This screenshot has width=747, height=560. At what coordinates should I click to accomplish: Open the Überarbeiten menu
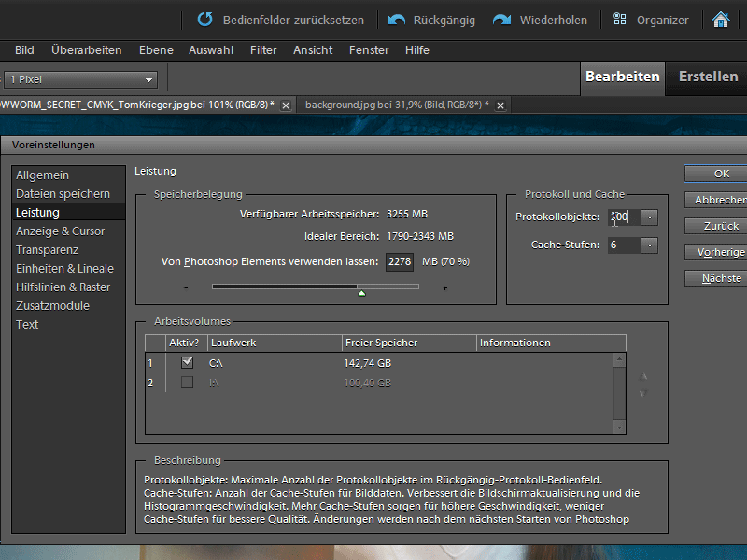86,50
